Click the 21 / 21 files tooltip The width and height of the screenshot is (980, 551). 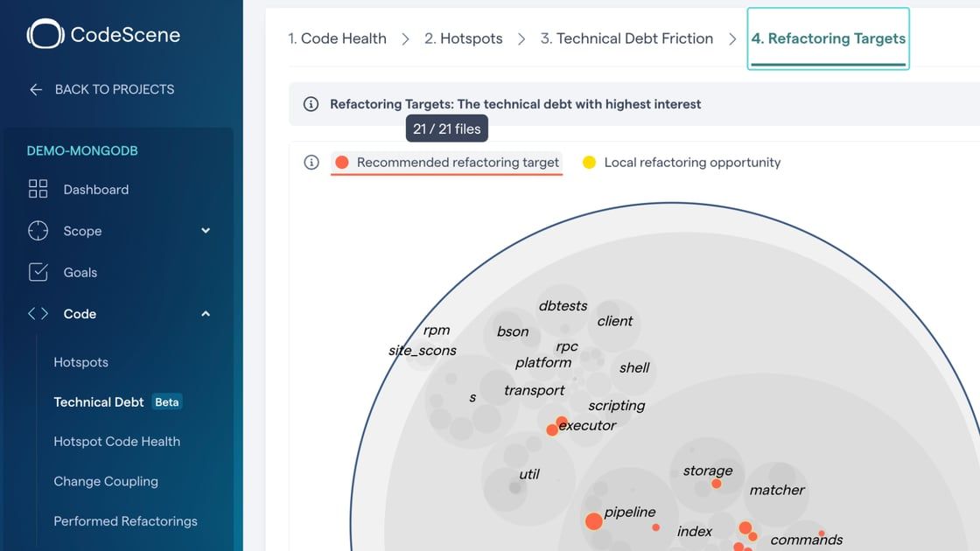pyautogui.click(x=447, y=129)
